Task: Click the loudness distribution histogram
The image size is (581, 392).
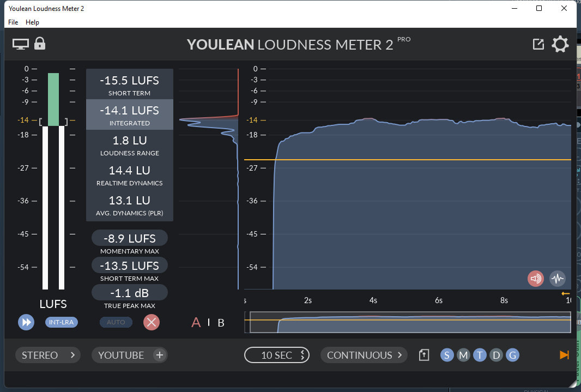Action: 209,179
